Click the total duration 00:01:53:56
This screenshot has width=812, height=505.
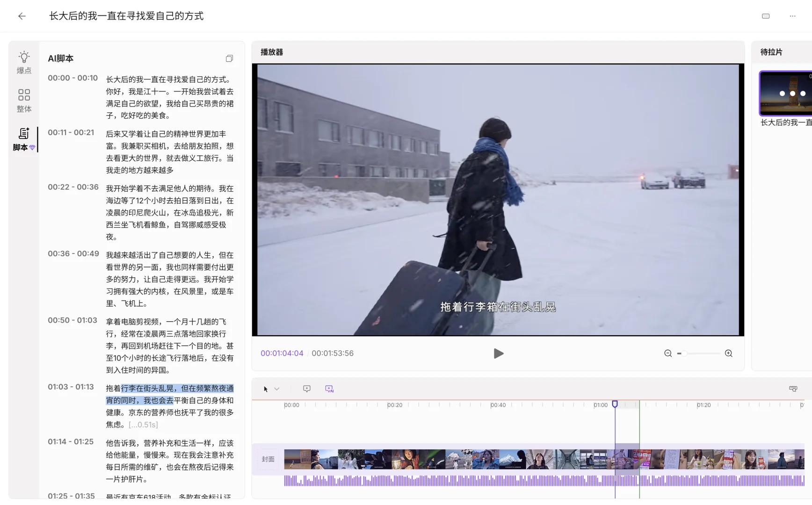(333, 353)
